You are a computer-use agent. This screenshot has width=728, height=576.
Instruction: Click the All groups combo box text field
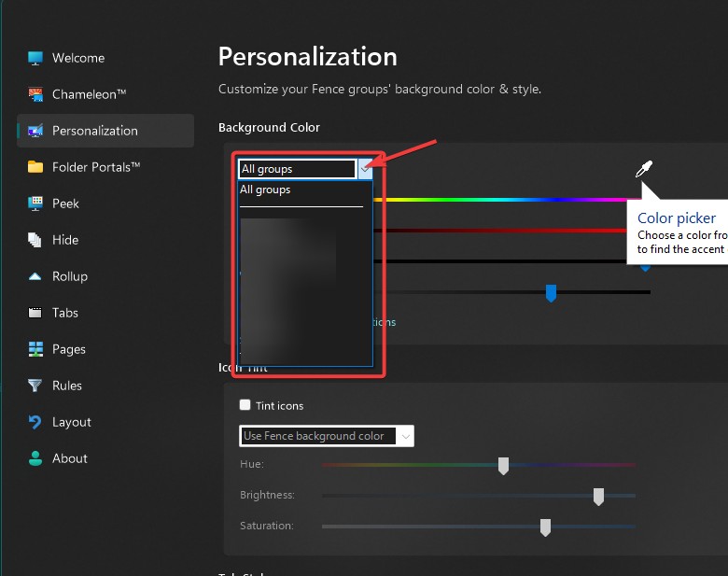pos(297,169)
